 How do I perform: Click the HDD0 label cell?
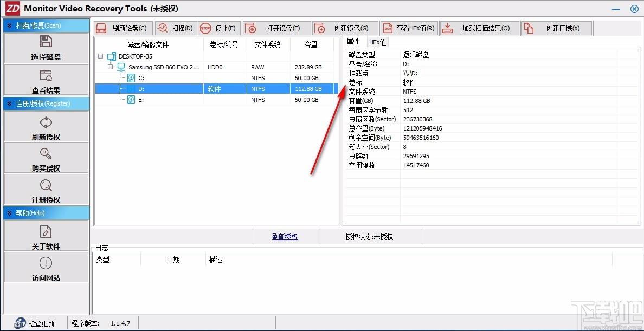click(215, 67)
